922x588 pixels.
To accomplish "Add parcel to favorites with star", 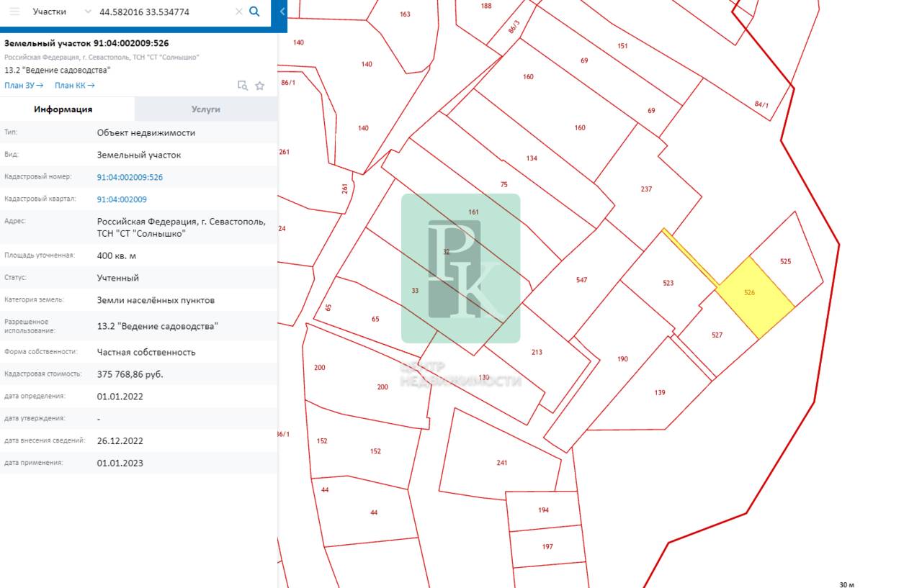I will pos(260,86).
